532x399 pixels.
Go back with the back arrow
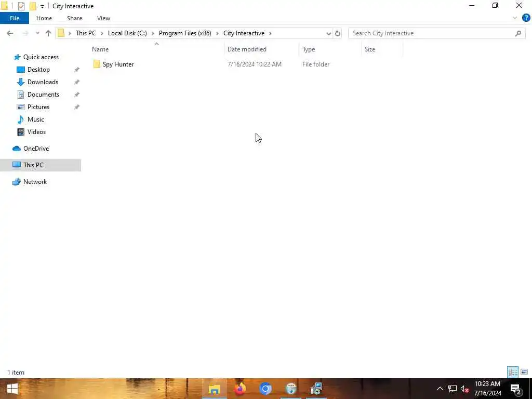pyautogui.click(x=10, y=33)
